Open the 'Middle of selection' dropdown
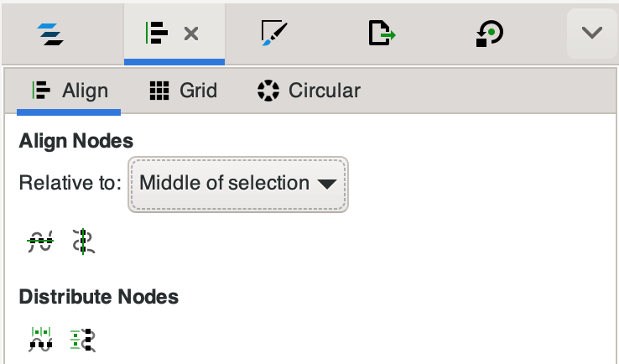 pos(237,183)
